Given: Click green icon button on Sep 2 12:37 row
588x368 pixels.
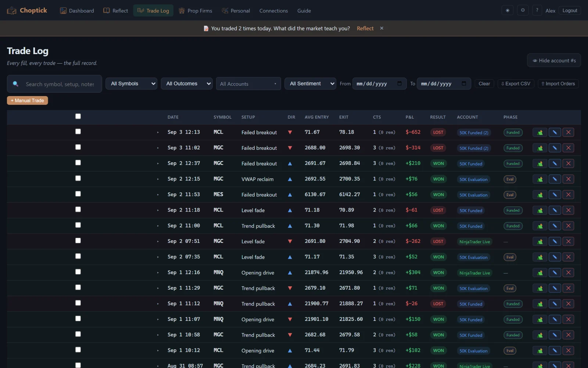Looking at the screenshot, I should (540, 163).
